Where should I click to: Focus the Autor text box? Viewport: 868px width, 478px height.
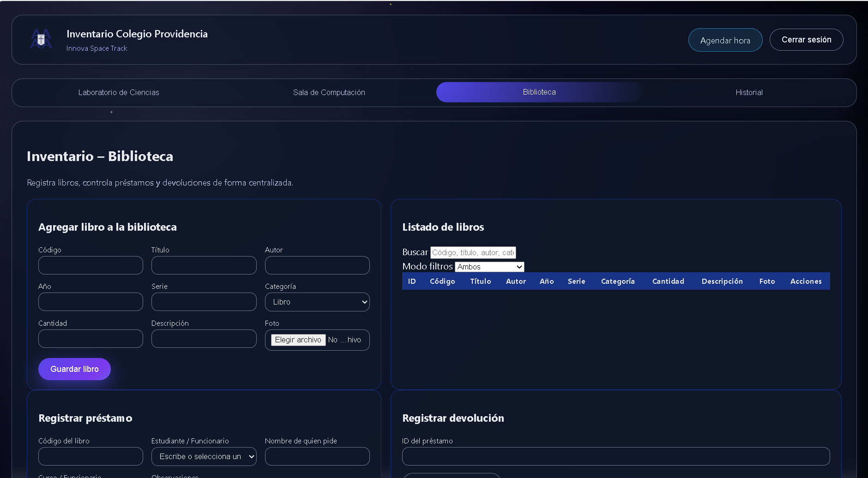[317, 265]
